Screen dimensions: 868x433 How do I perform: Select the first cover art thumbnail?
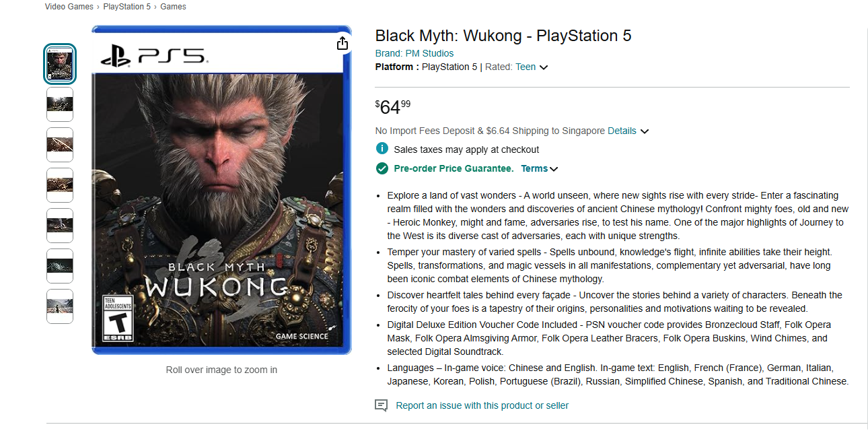pos(60,64)
